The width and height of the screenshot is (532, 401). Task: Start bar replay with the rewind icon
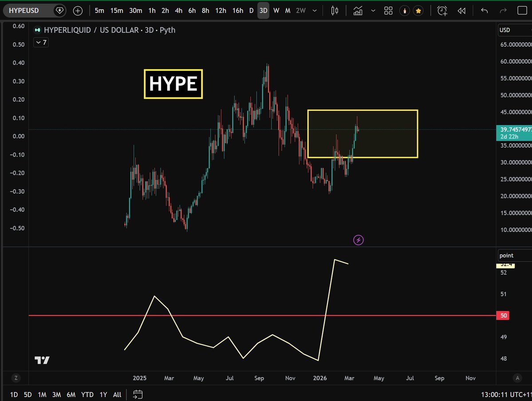[x=462, y=10]
